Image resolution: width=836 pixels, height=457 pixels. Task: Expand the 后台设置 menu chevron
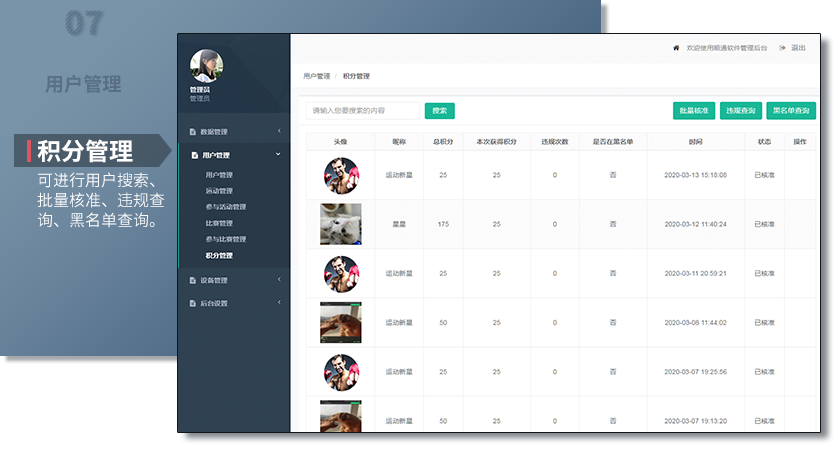click(279, 303)
